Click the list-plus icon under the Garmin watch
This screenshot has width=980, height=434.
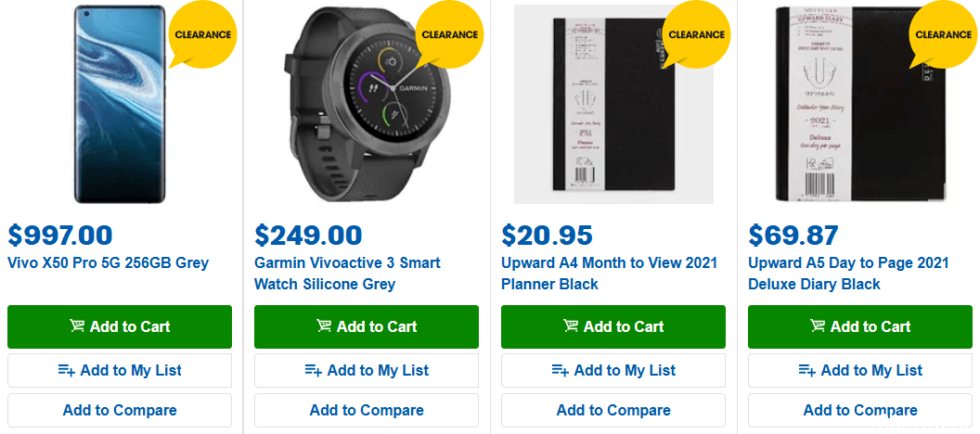(313, 370)
